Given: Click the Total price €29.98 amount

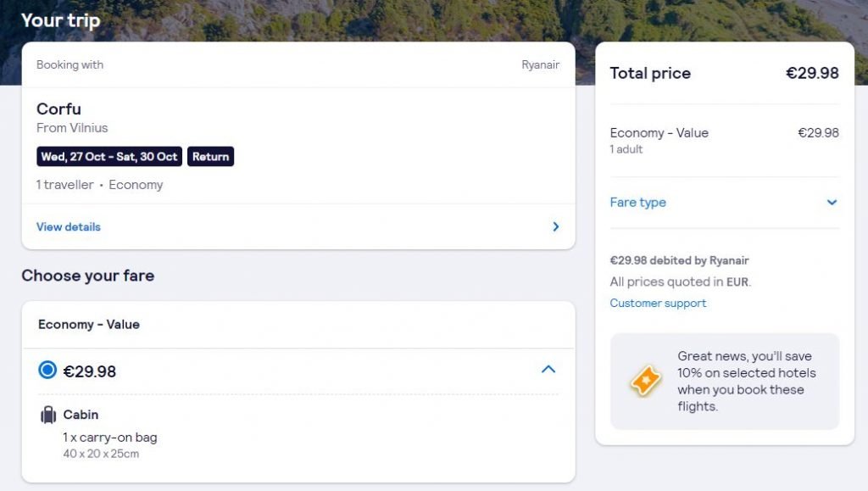Looking at the screenshot, I should 812,73.
